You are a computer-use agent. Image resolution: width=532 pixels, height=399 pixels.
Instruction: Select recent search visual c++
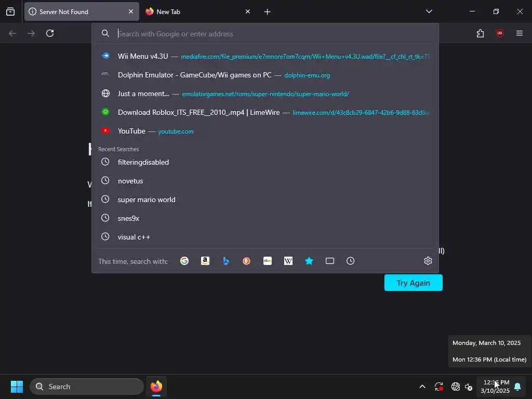coord(265,237)
